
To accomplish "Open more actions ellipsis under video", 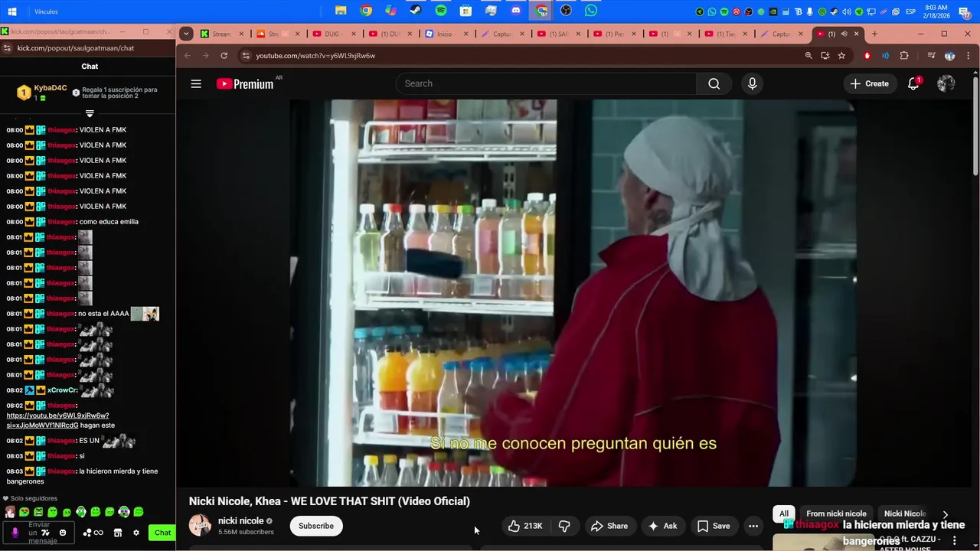I will pos(753,526).
